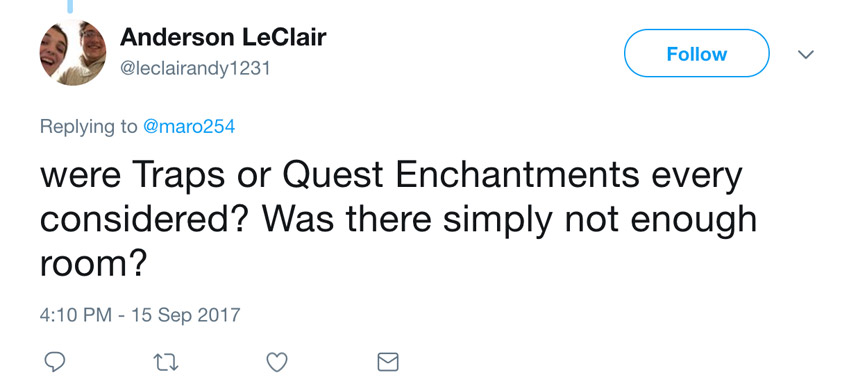Reply to the tweet with speech bubble icon
This screenshot has width=850, height=389.
point(54,361)
